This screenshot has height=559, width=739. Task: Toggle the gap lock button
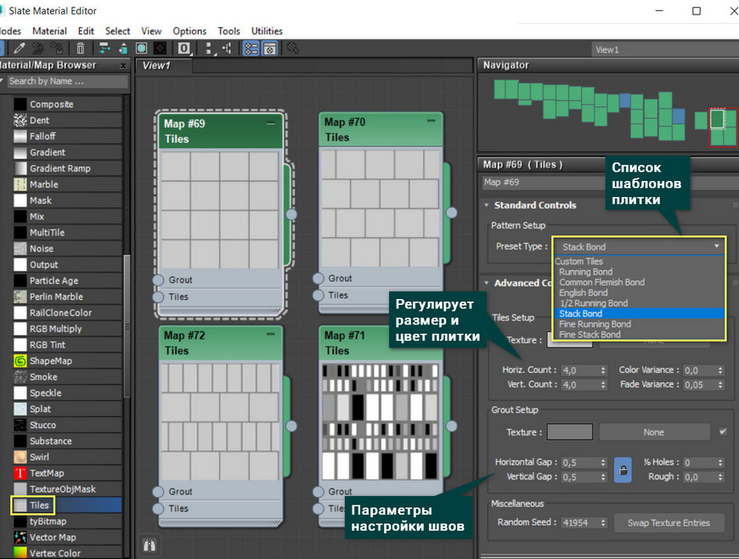(622, 469)
